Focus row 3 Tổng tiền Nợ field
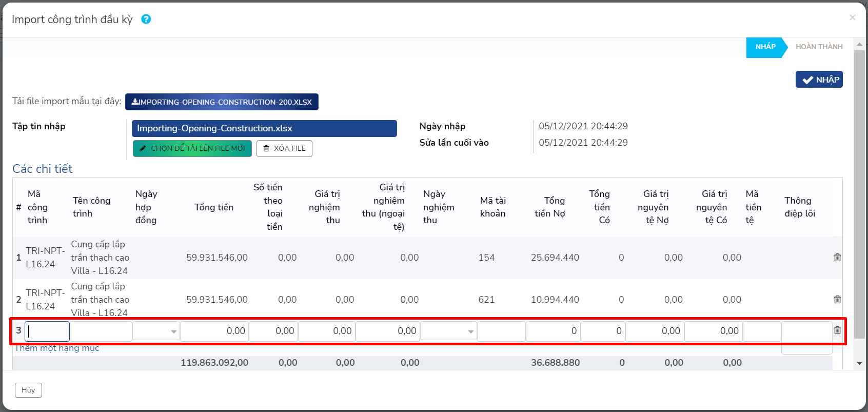 [x=553, y=331]
